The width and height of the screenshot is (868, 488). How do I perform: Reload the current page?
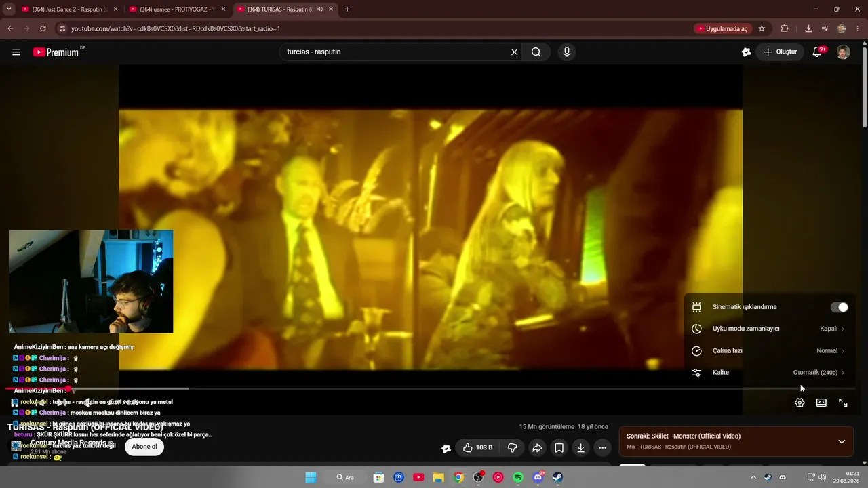[43, 28]
